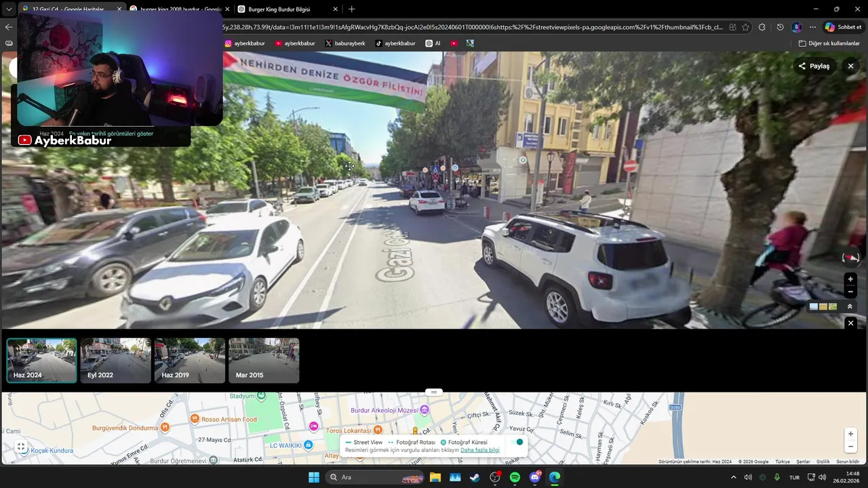Viewport: 868px width, 488px height.
Task: Click the Sorun bildir link
Action: pos(848,462)
